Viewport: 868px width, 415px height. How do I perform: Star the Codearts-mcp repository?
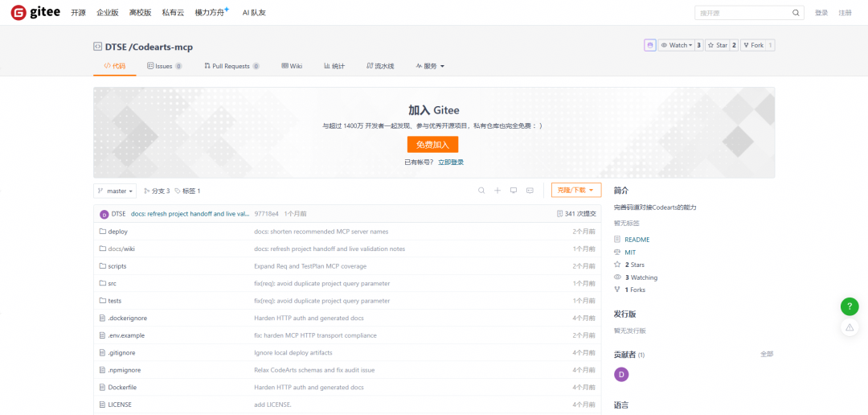(x=718, y=45)
